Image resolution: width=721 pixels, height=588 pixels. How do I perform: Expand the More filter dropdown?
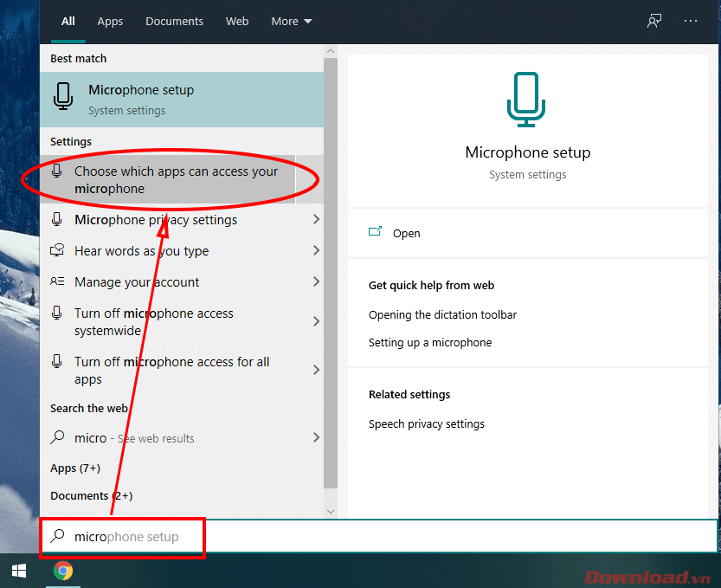pos(292,21)
